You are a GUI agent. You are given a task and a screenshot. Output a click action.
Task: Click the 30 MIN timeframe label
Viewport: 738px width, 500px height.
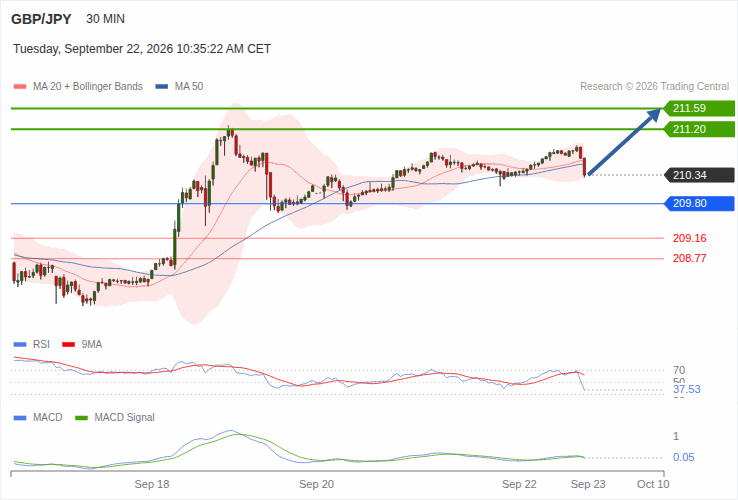[105, 19]
